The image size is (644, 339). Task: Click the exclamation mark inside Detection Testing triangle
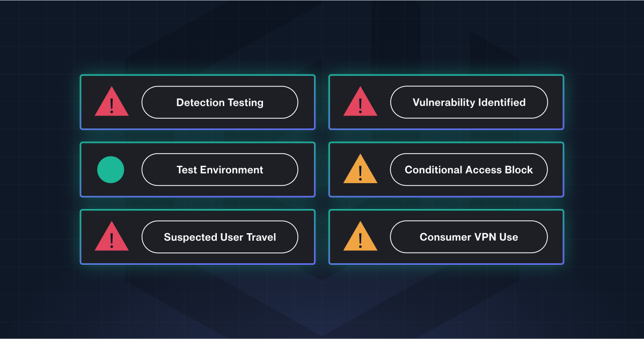(x=112, y=105)
